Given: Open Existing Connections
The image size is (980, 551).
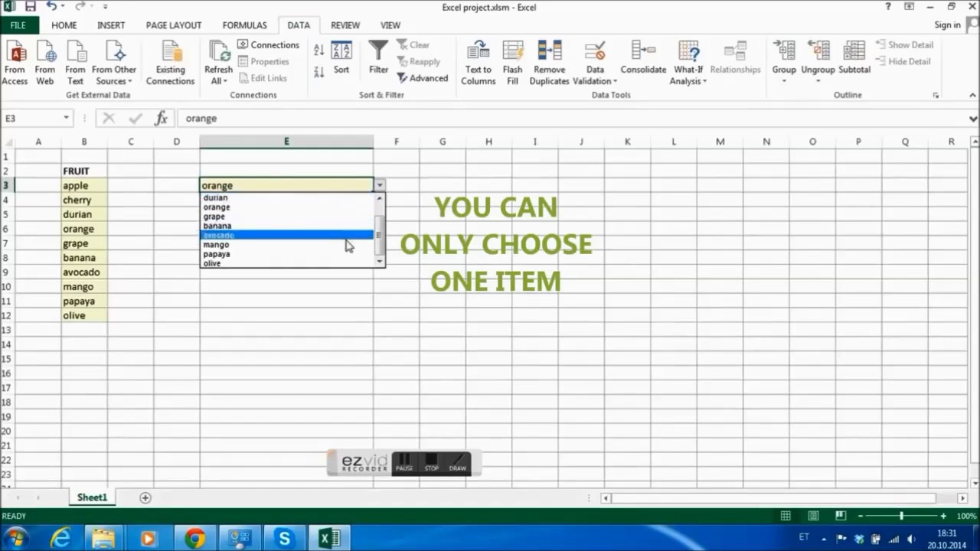Looking at the screenshot, I should pyautogui.click(x=170, y=63).
